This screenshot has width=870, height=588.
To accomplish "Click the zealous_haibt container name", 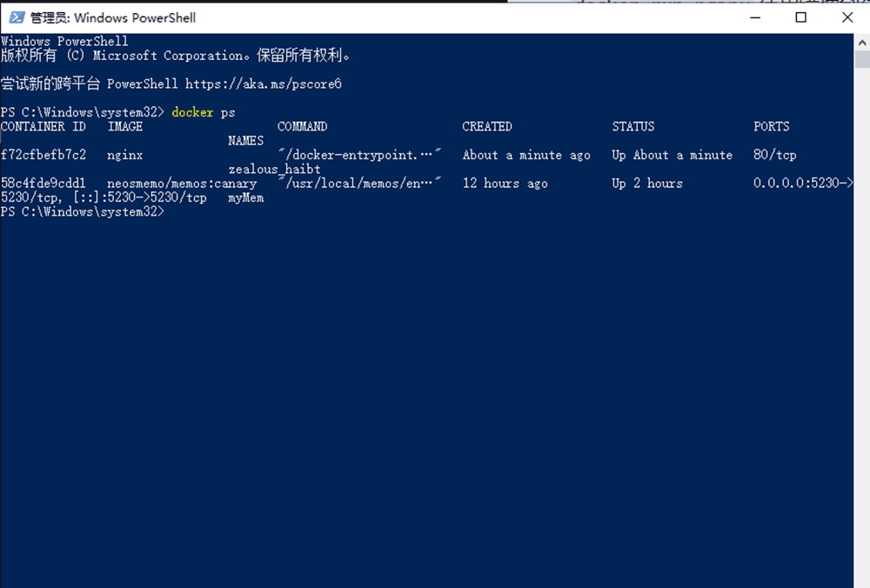I will [274, 170].
